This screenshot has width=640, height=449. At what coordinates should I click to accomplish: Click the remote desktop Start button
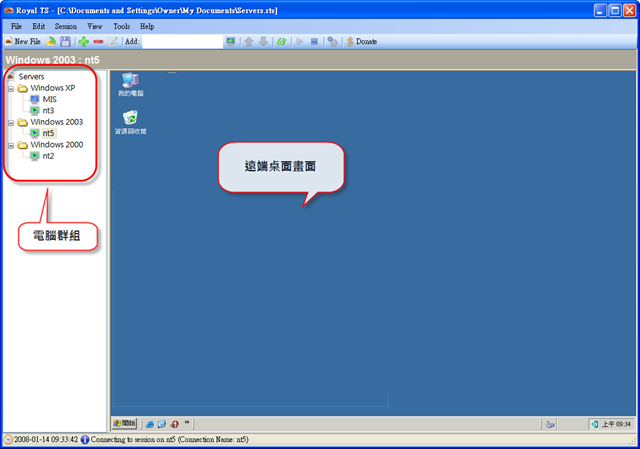(126, 424)
